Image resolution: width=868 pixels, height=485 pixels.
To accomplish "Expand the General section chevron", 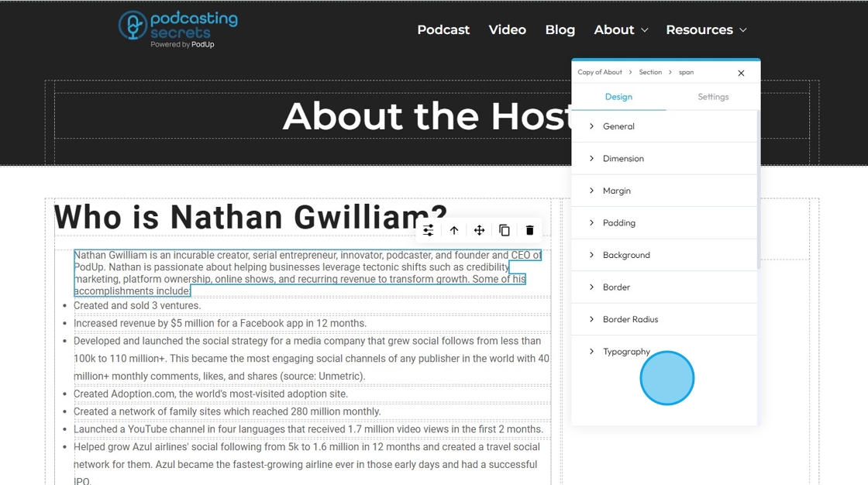I will pos(592,126).
